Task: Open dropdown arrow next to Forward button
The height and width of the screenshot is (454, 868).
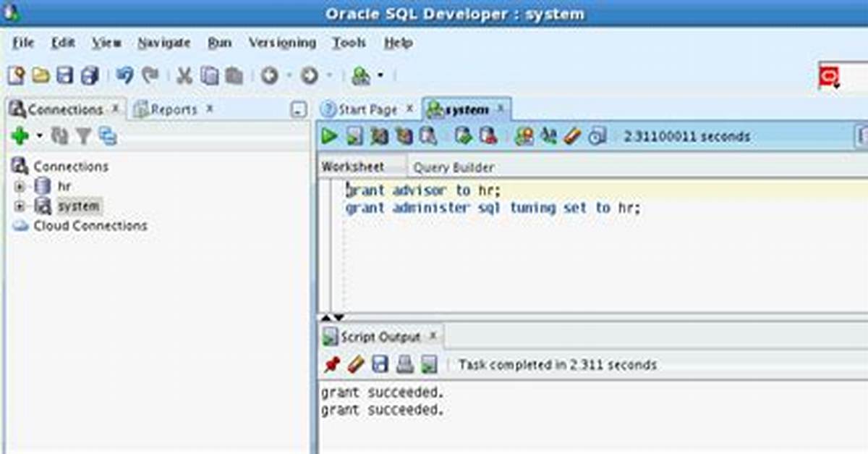Action: click(328, 75)
